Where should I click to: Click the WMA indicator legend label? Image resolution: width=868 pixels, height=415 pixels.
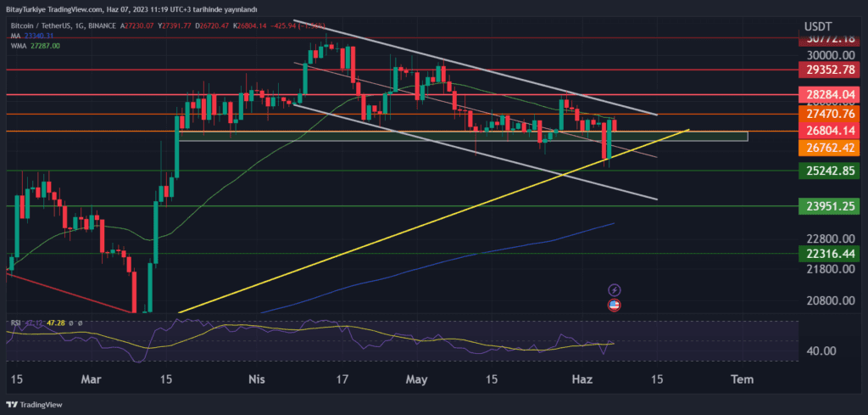point(18,46)
